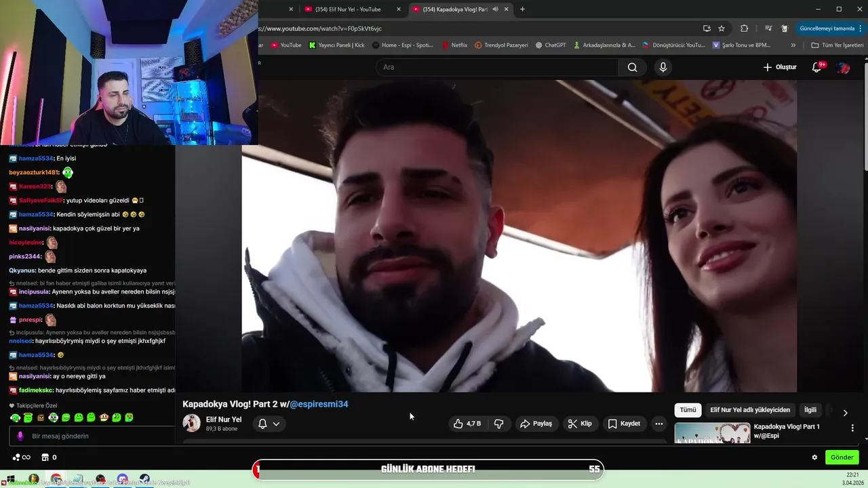Create a clip with the Klip button
Image resolution: width=868 pixels, height=488 pixels.
click(580, 424)
